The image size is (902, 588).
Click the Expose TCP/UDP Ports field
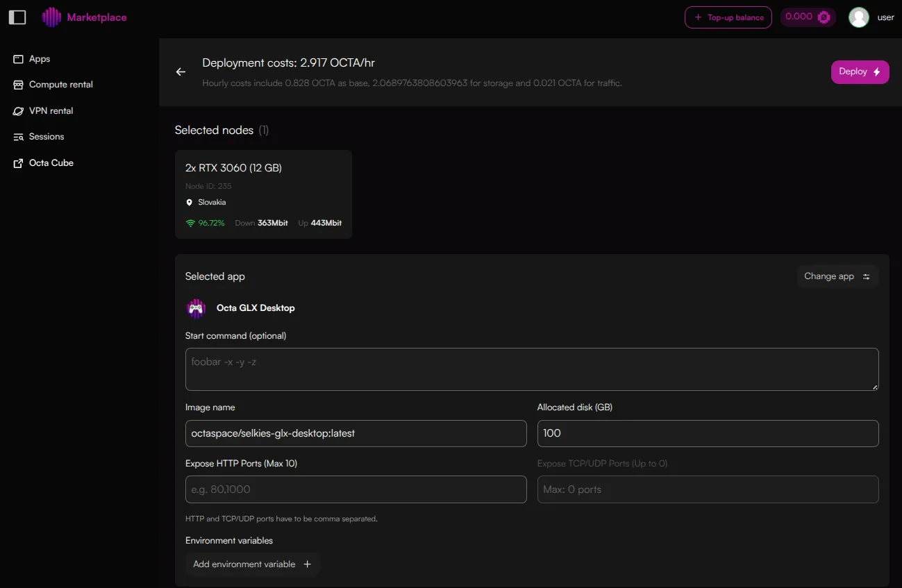pos(708,489)
